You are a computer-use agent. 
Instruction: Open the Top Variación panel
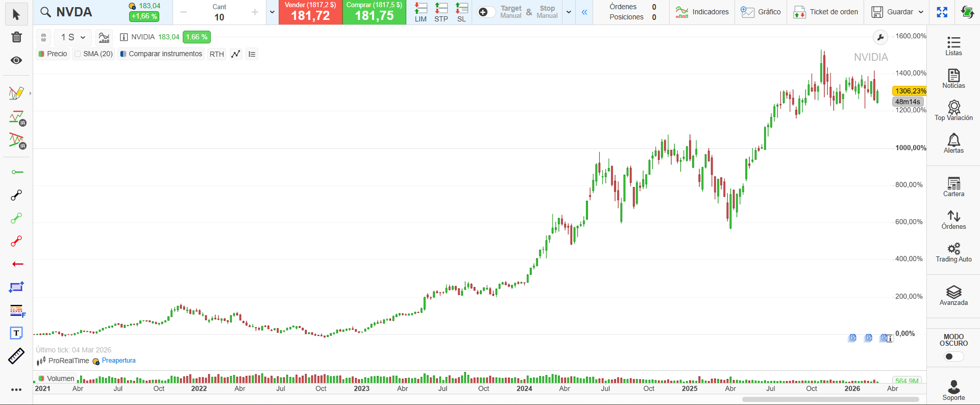coord(953,111)
